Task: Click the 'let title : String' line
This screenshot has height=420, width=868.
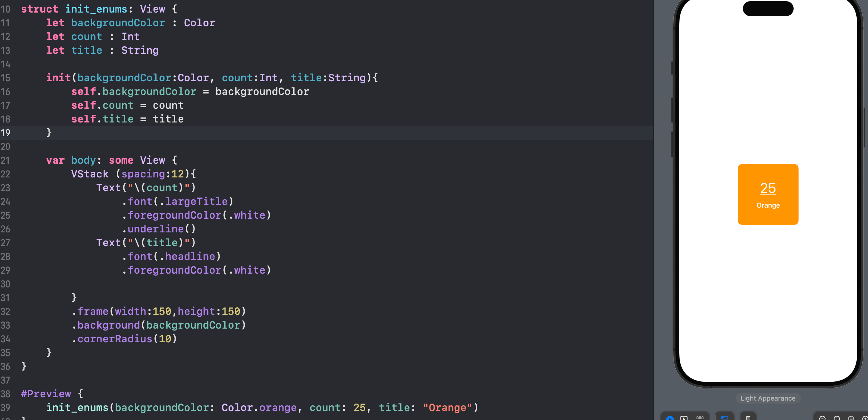Action: coord(102,50)
